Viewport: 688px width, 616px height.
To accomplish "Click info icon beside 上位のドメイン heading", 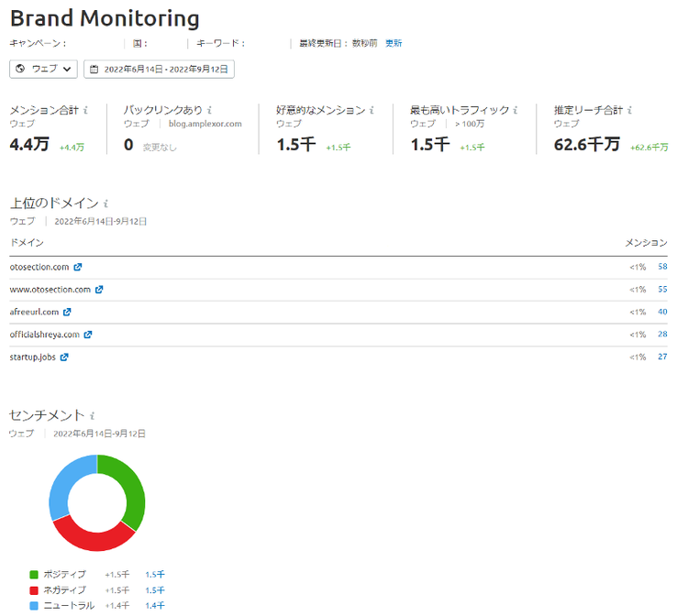I will click(105, 203).
